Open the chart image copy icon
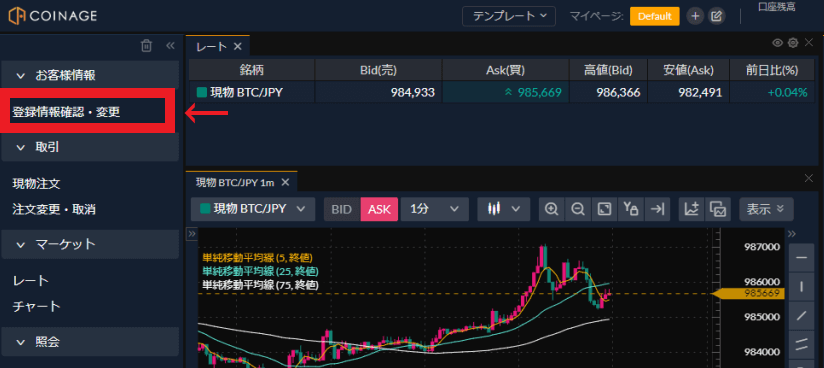 pyautogui.click(x=718, y=209)
